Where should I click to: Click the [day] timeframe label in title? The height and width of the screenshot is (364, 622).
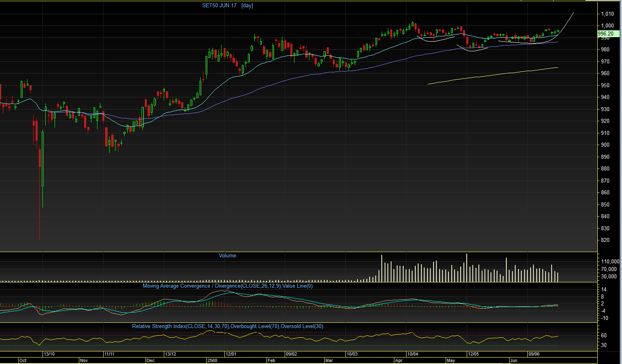coord(247,6)
